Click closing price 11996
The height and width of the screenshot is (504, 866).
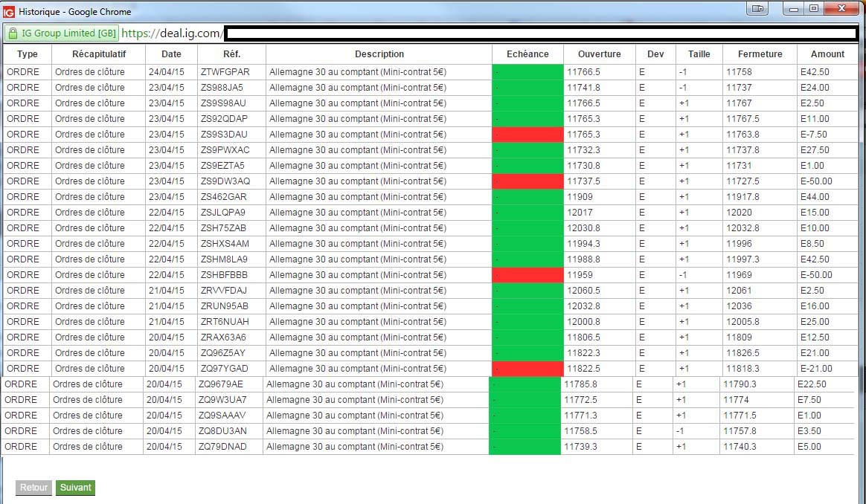(x=739, y=244)
